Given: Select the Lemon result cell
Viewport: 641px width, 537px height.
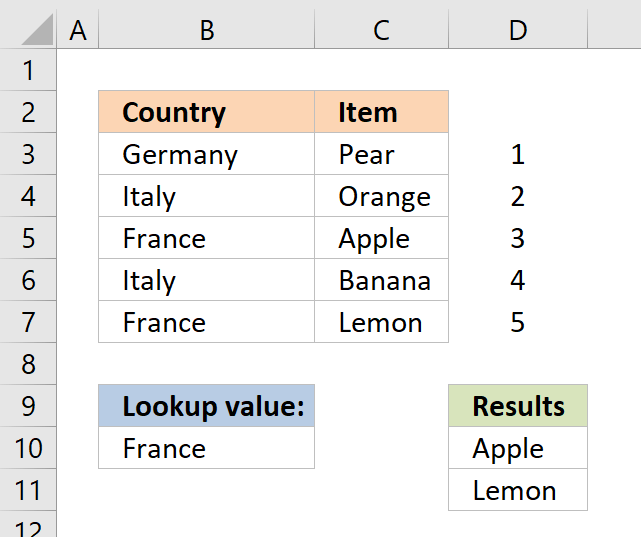Looking at the screenshot, I should [x=518, y=490].
